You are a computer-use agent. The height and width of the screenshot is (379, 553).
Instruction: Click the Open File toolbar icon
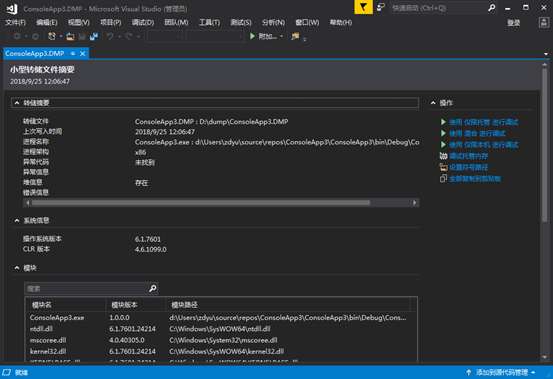[x=70, y=36]
